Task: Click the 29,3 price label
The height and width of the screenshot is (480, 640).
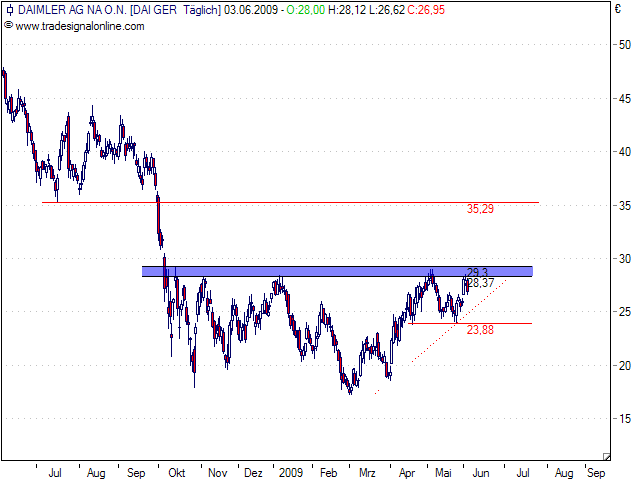Action: point(477,273)
